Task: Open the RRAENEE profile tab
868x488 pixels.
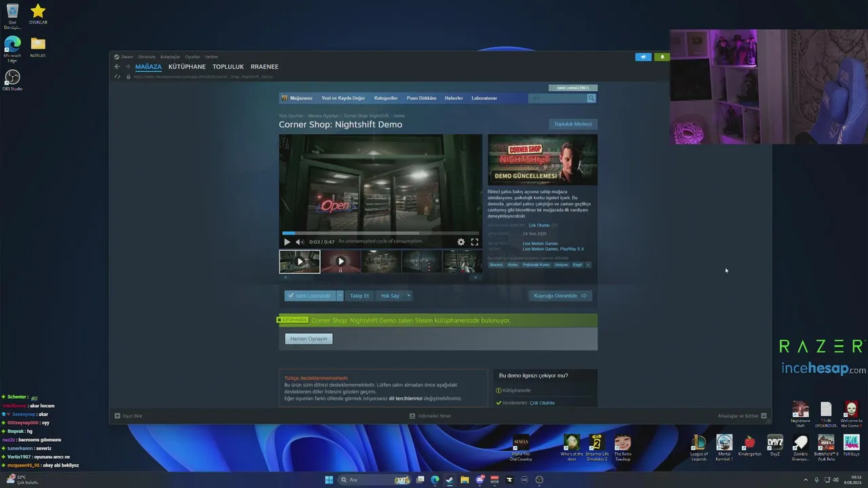Action: coord(264,66)
